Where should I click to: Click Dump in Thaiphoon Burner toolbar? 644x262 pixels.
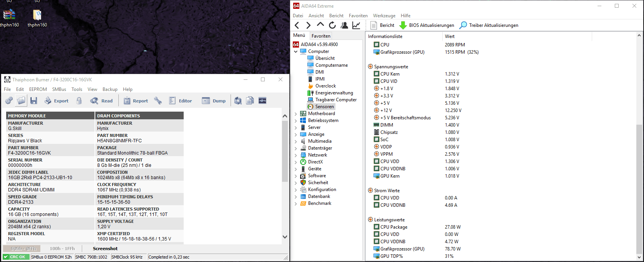coord(214,101)
